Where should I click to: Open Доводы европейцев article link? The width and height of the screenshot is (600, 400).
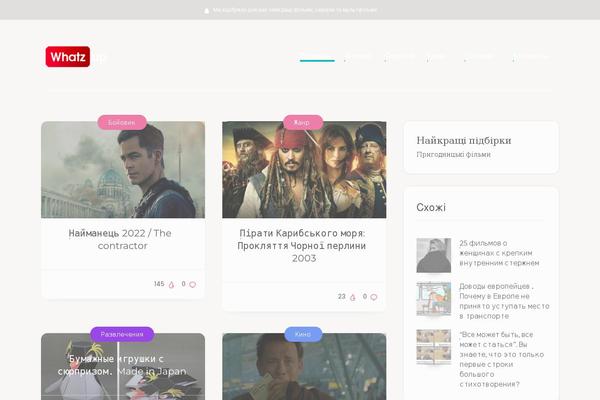point(504,301)
